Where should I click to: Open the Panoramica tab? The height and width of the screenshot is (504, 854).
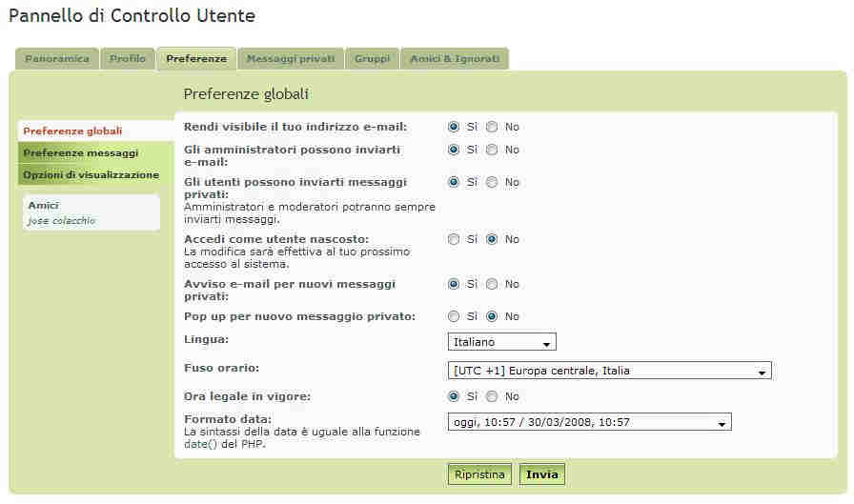click(57, 59)
